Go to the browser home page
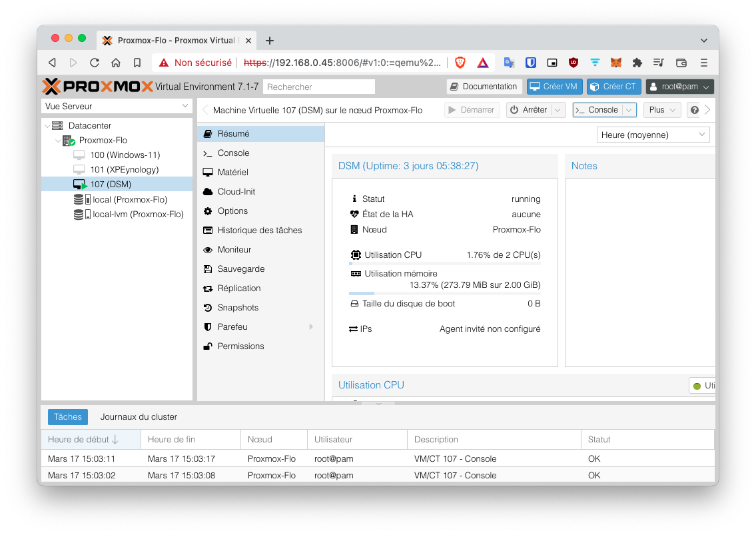This screenshot has height=535, width=756. [x=116, y=63]
